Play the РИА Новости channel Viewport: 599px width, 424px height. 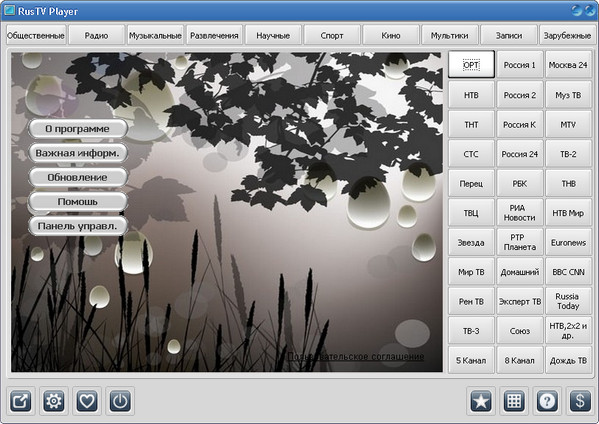click(x=520, y=213)
